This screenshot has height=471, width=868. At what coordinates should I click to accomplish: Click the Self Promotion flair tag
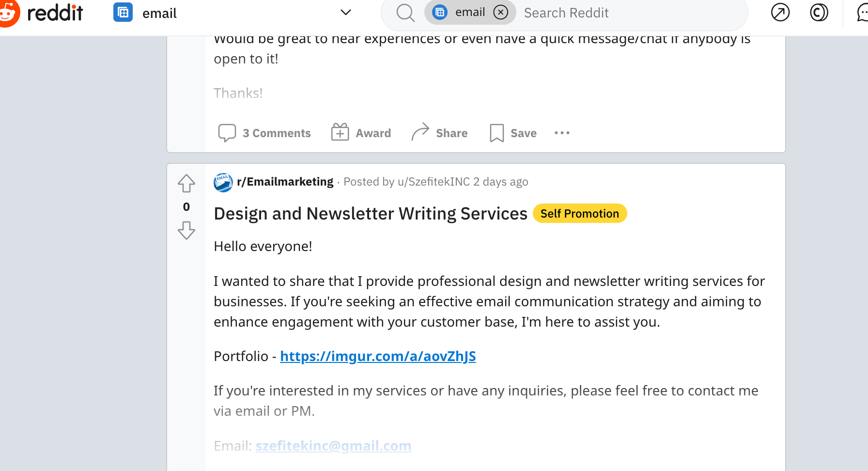579,214
